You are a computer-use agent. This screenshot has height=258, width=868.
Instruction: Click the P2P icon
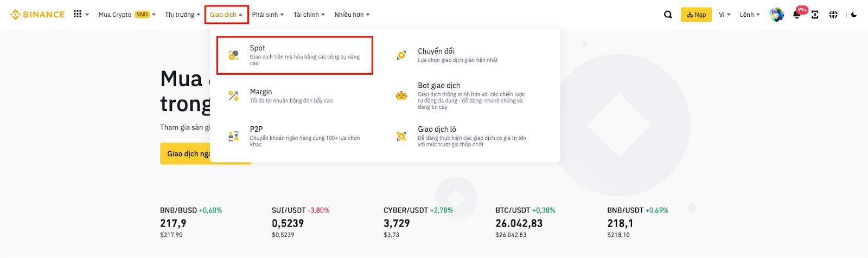pos(233,136)
